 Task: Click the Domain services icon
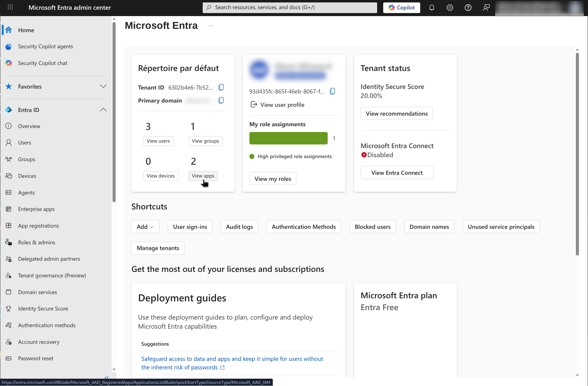click(x=8, y=292)
